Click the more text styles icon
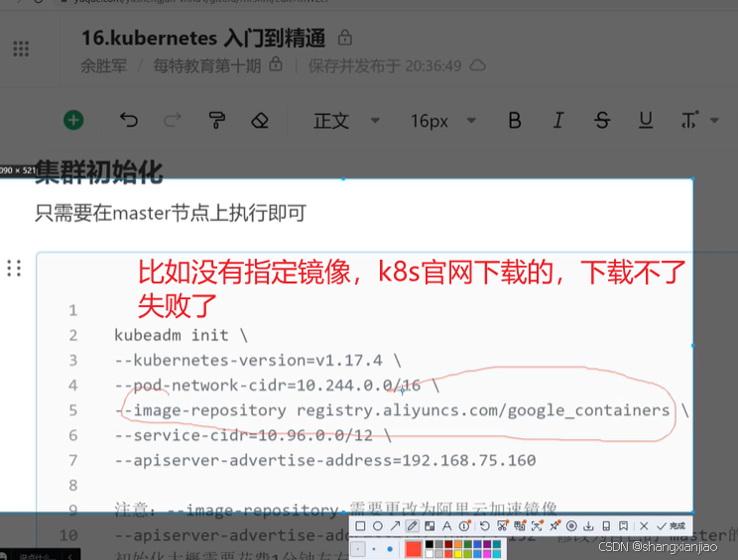 coord(689,121)
